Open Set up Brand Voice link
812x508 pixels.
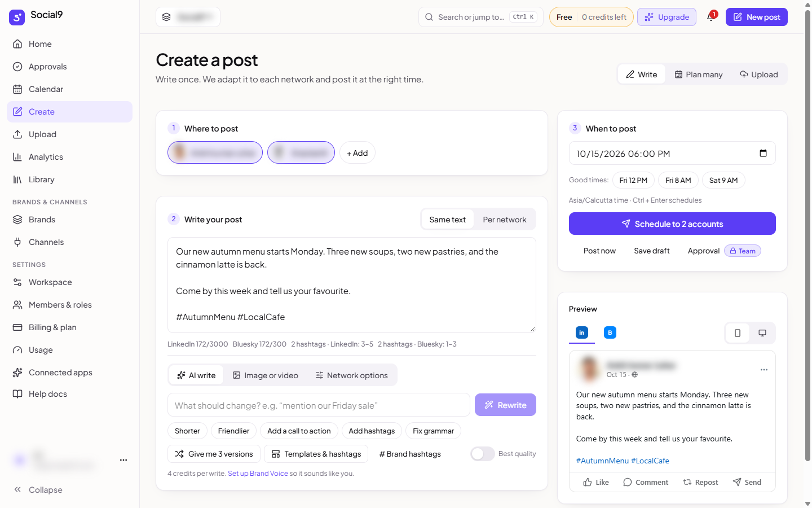pos(258,474)
